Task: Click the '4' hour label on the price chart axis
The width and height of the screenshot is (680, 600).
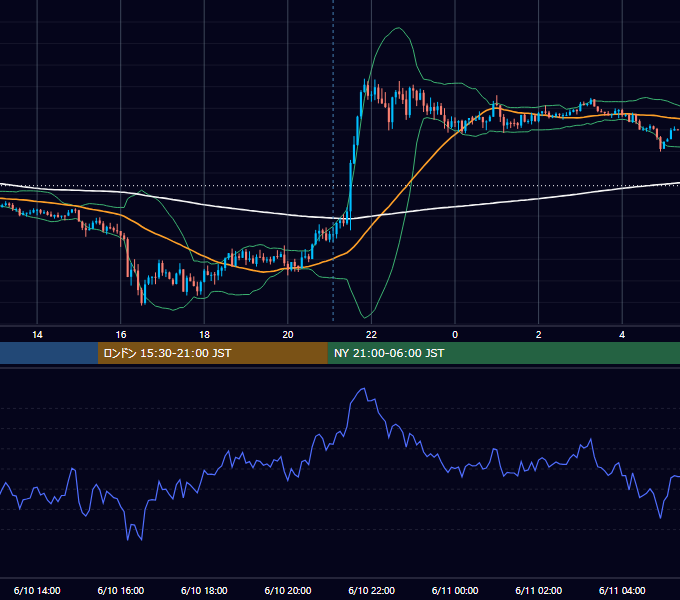Action: pos(622,335)
